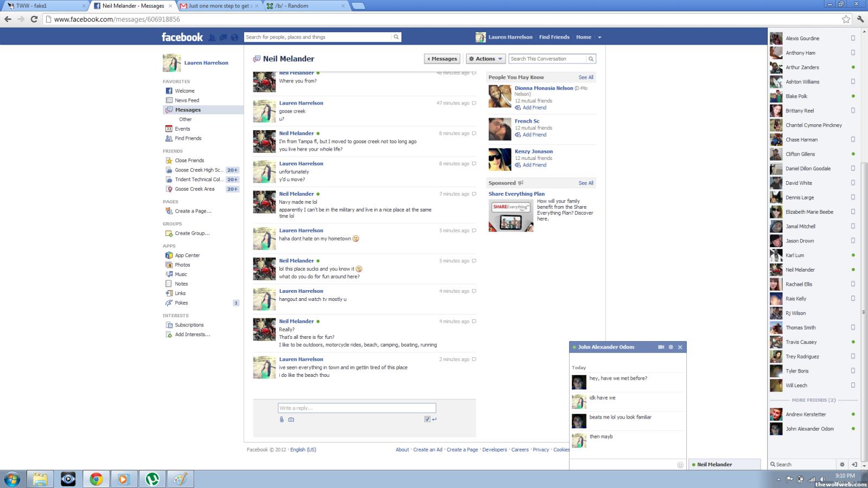Screen dimensions: 868x488
Task: Open Neil Melander minimized chat tab
Action: [724, 465]
